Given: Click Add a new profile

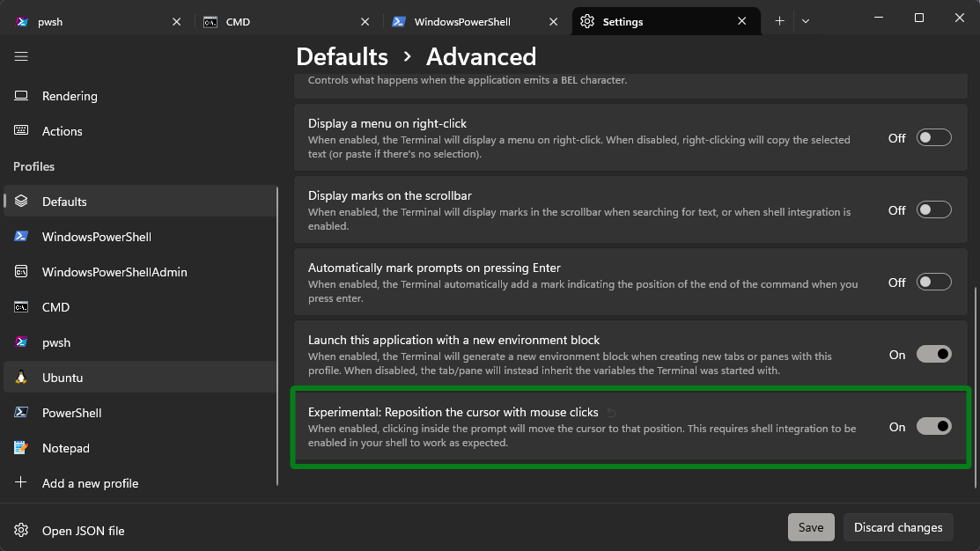Looking at the screenshot, I should point(140,483).
